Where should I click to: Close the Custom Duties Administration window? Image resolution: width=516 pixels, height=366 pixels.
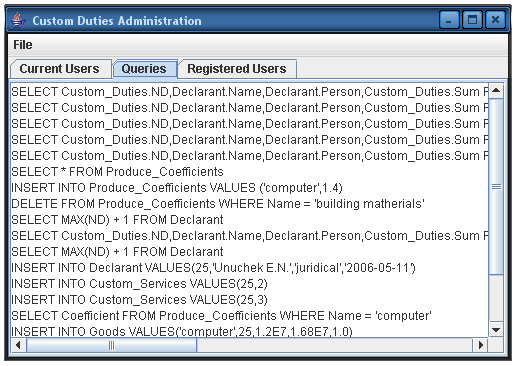(495, 20)
